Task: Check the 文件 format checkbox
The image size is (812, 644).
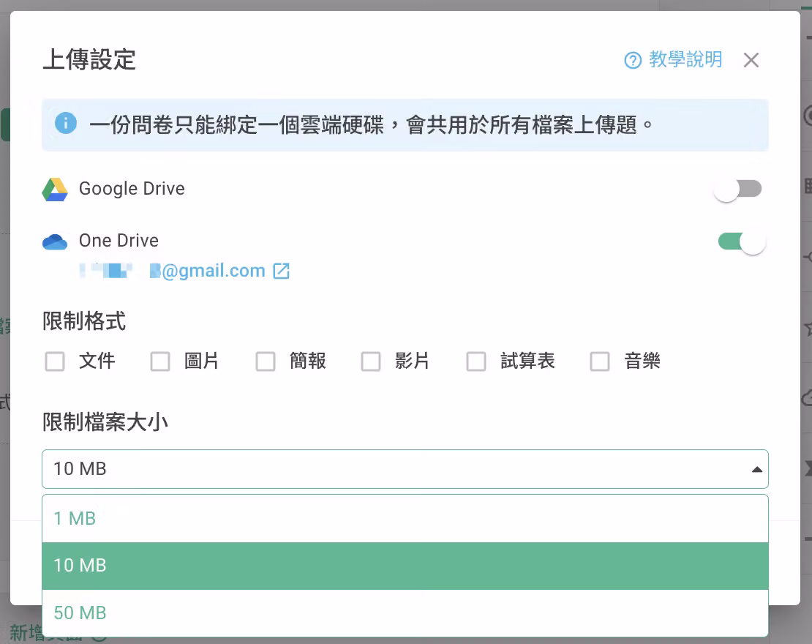Action: pyautogui.click(x=55, y=361)
